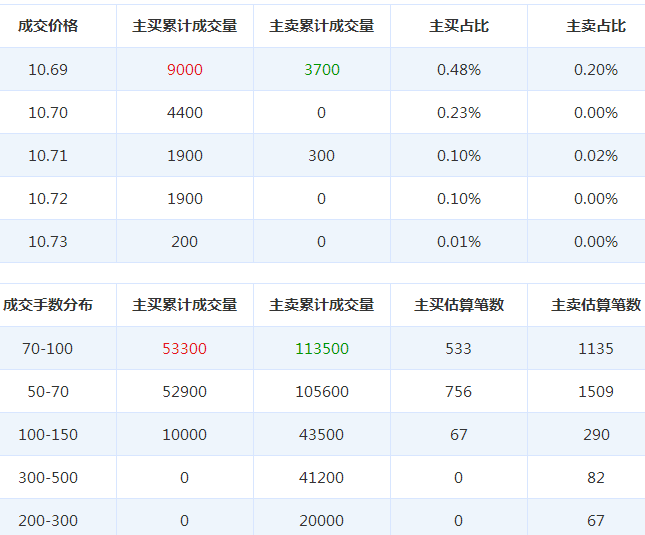This screenshot has width=645, height=535.
Task: Select the 0.23% buy ratio cell
Action: pyautogui.click(x=459, y=113)
